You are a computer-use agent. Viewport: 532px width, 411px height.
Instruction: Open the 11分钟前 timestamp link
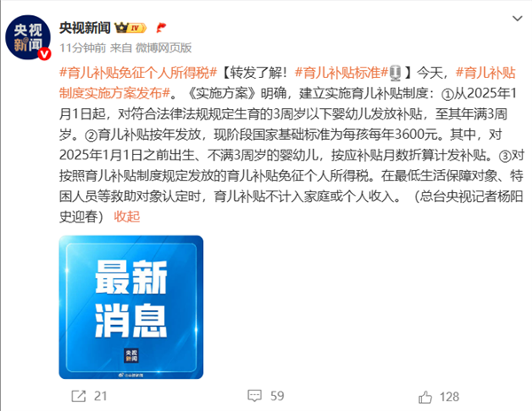(x=82, y=48)
